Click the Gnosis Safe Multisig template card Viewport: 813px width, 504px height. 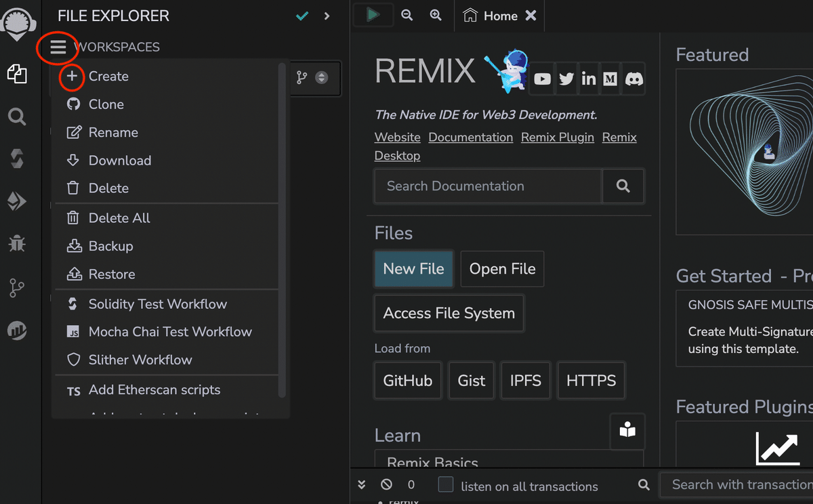745,329
